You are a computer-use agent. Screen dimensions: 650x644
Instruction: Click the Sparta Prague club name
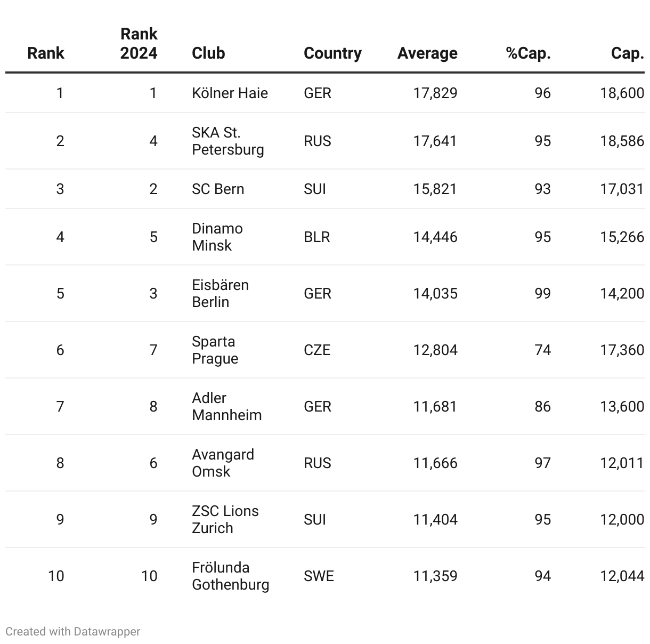[215, 350]
